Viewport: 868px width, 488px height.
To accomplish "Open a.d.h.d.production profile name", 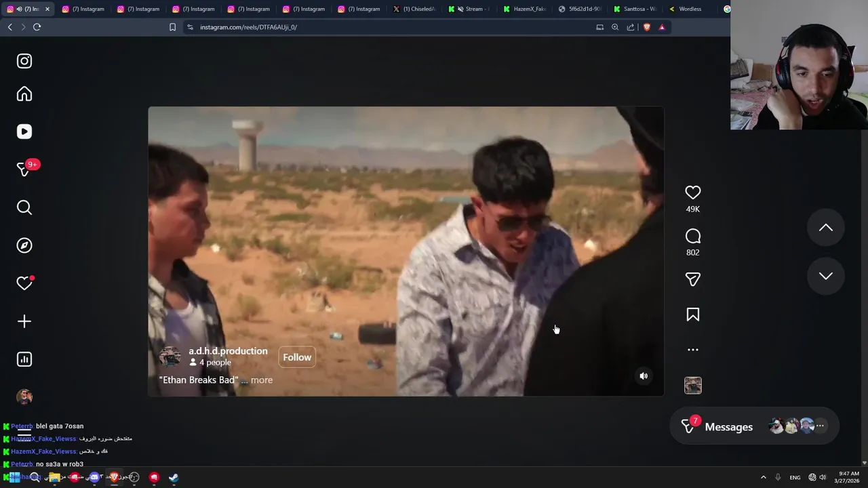I will [228, 351].
